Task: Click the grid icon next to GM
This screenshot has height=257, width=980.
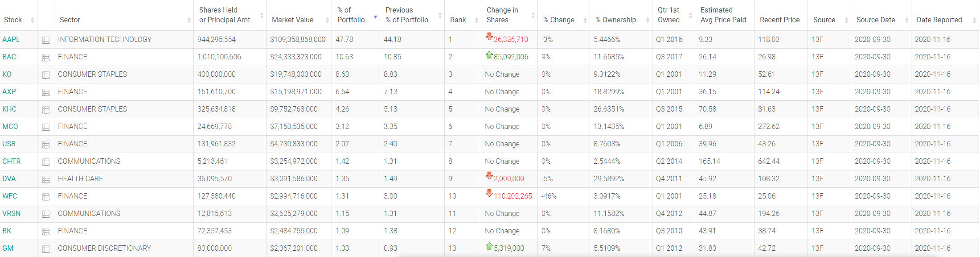Action: tap(45, 249)
